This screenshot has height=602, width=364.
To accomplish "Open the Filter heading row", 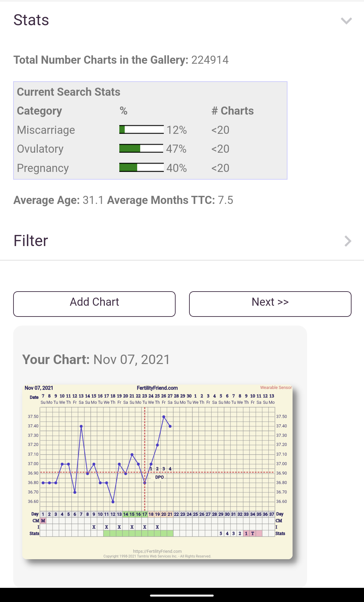I will point(31,241).
